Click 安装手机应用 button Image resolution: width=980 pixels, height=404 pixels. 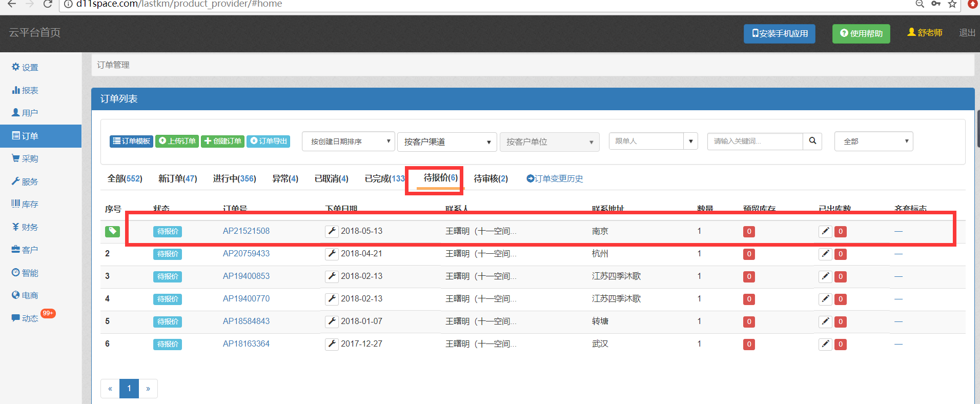[x=780, y=34]
